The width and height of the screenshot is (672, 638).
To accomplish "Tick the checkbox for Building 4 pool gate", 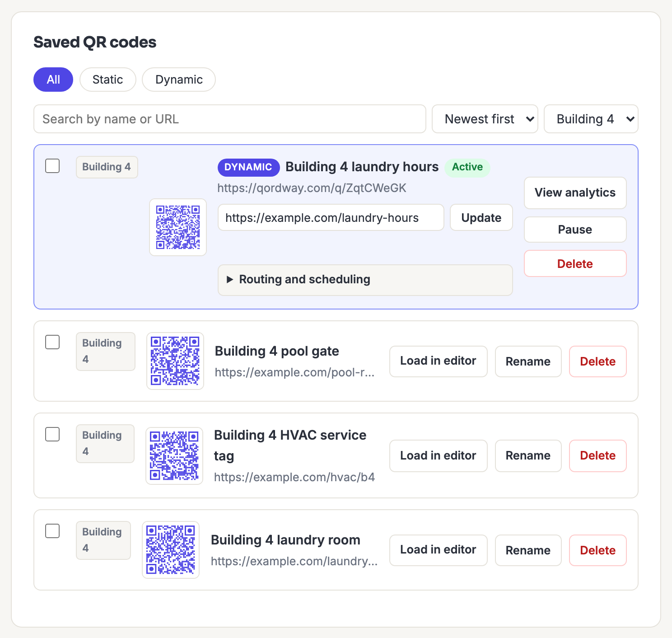I will (x=52, y=342).
